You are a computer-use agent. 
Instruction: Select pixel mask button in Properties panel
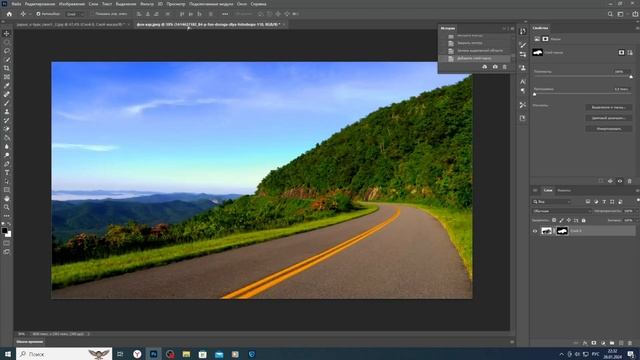tap(621, 53)
